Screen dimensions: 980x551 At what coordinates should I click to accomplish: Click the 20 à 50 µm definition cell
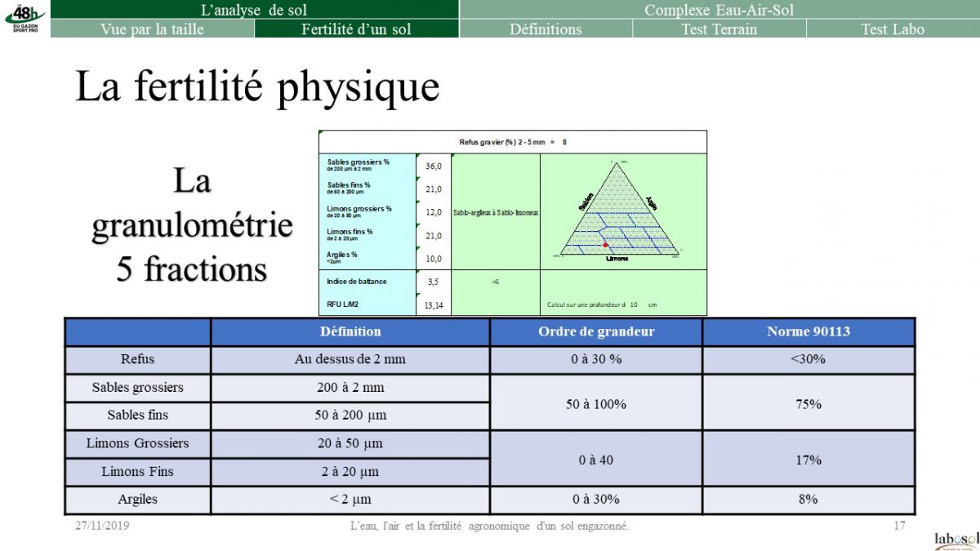[x=350, y=444]
